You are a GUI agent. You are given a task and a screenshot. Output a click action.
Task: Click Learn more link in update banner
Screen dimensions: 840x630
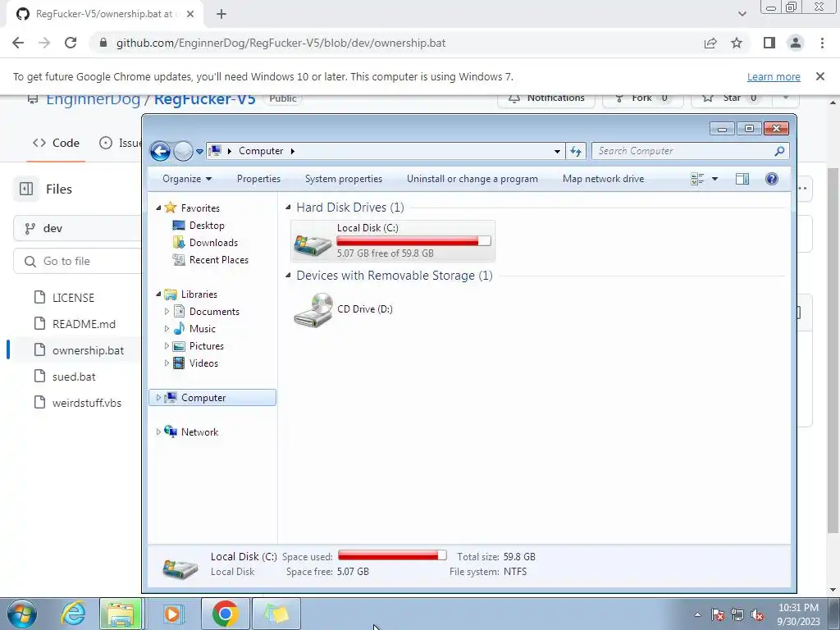pyautogui.click(x=774, y=76)
